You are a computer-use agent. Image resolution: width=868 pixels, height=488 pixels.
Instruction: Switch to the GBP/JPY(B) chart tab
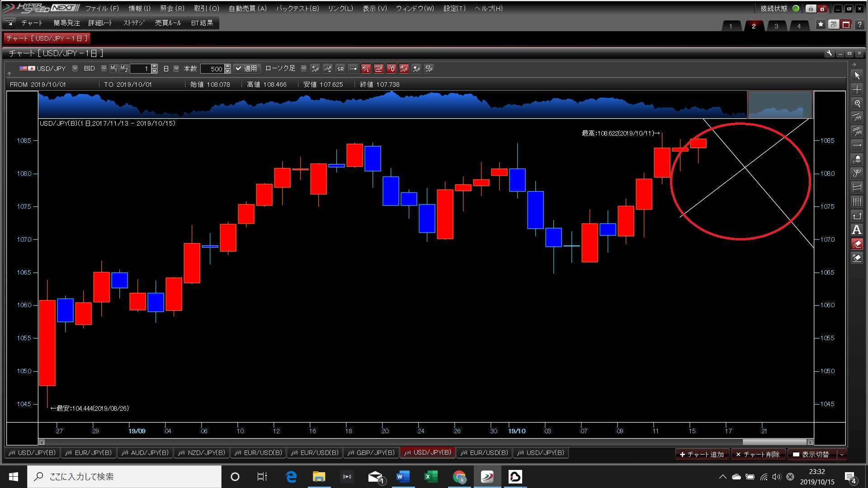click(371, 453)
